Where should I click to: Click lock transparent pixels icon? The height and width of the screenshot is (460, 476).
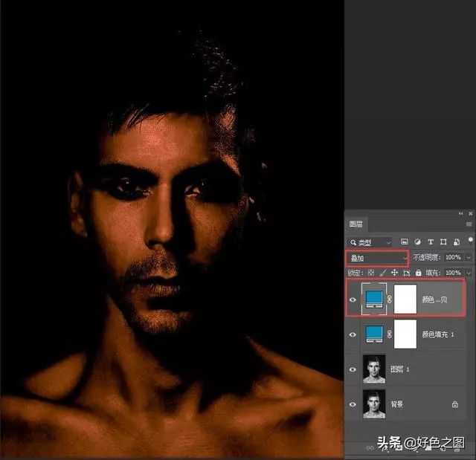[371, 273]
